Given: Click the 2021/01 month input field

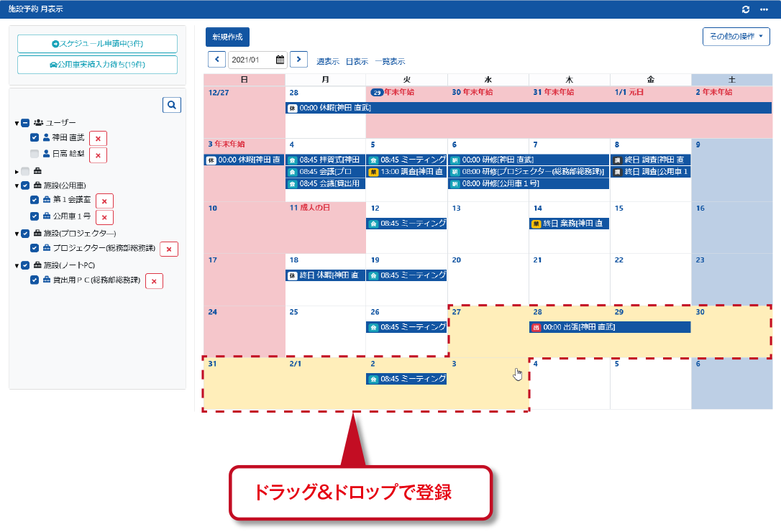Looking at the screenshot, I should point(250,60).
